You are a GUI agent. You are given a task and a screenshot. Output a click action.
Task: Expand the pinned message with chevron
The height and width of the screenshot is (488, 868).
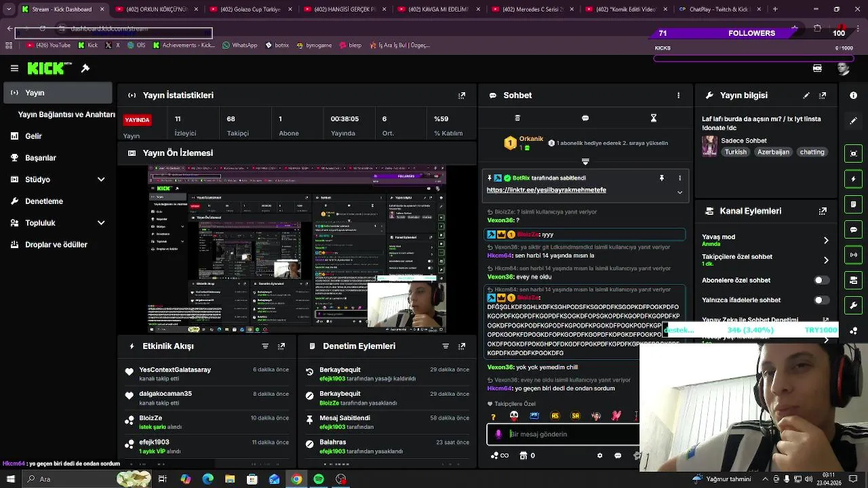tap(680, 192)
